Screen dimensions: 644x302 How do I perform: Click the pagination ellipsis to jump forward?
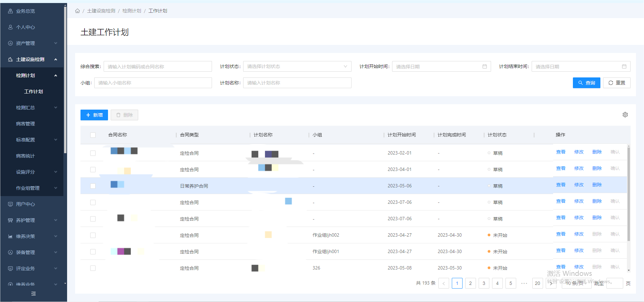pyautogui.click(x=524, y=283)
